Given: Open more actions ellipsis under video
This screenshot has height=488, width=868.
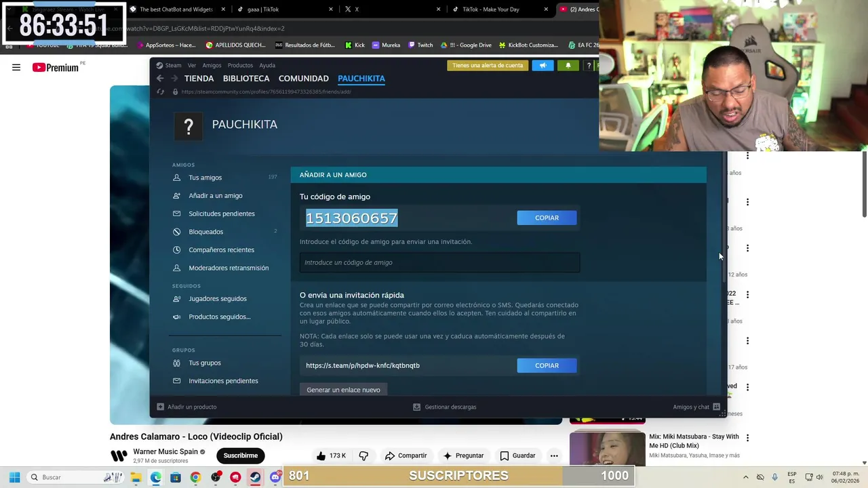Looking at the screenshot, I should click(x=554, y=455).
